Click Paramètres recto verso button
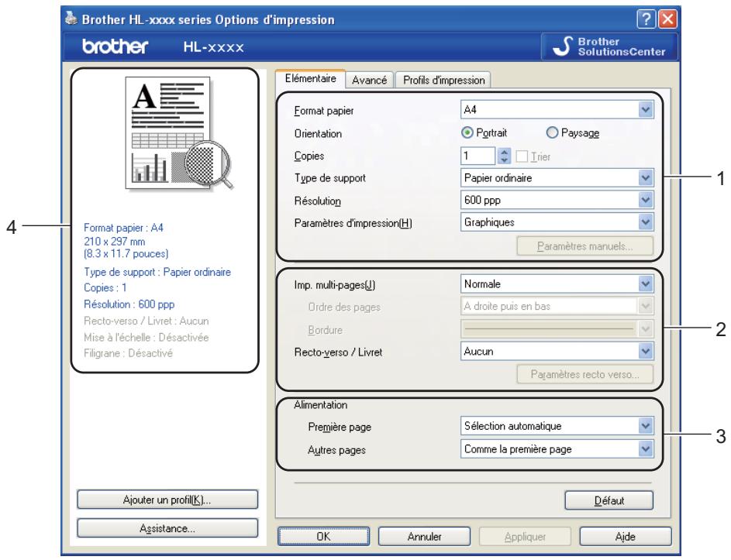 585,374
